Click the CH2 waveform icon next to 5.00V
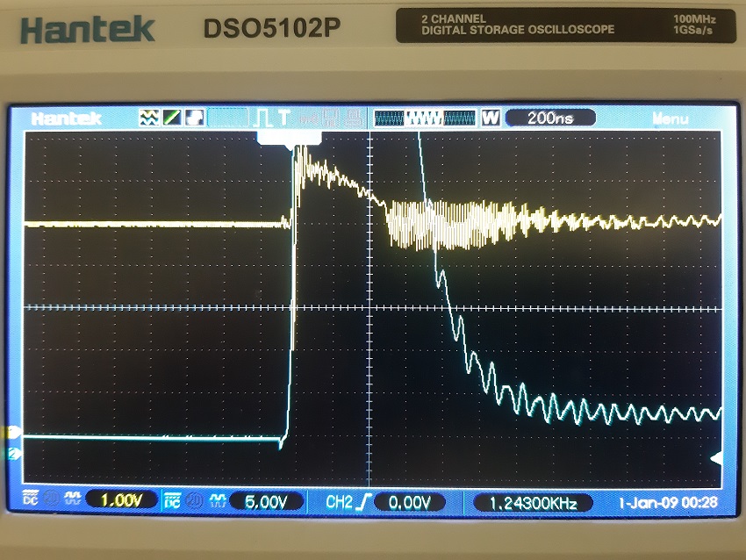746x560 pixels. [217, 500]
